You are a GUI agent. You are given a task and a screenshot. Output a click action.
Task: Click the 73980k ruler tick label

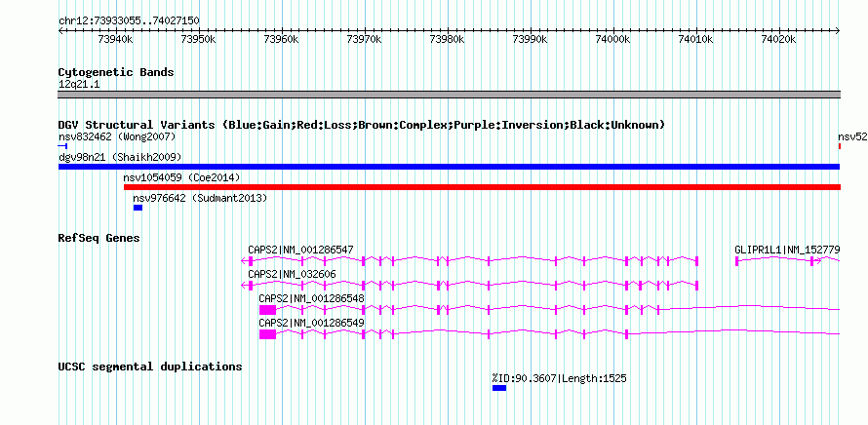click(x=448, y=39)
